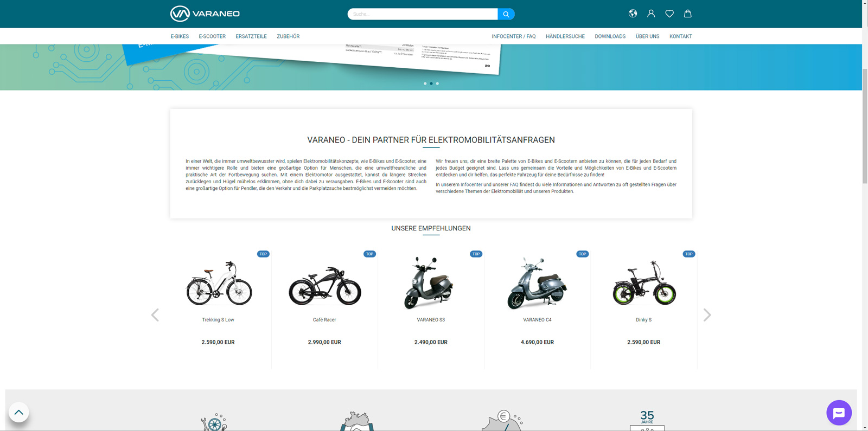
Task: Click the Dinky S product title
Action: (643, 320)
